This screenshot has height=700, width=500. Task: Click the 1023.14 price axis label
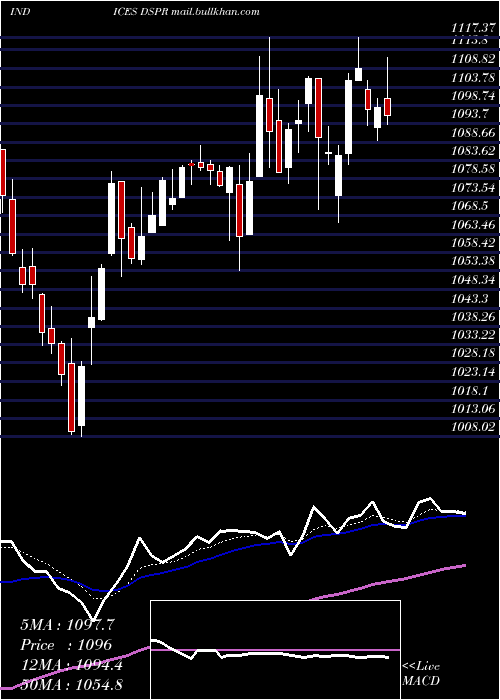473,371
